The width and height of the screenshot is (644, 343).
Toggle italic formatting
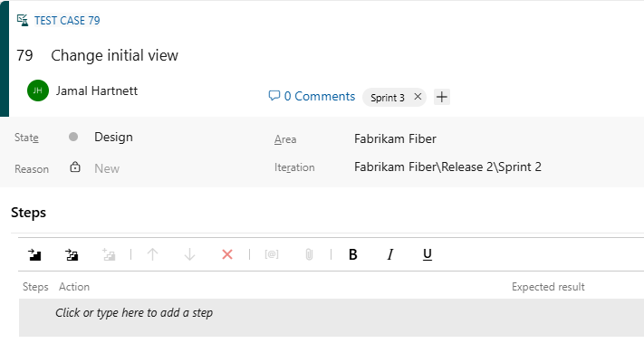[x=390, y=255]
